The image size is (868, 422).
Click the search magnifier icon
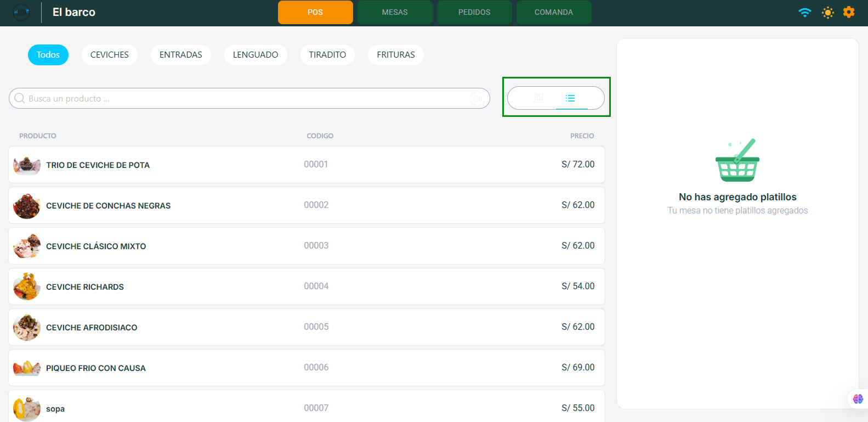[x=20, y=98]
